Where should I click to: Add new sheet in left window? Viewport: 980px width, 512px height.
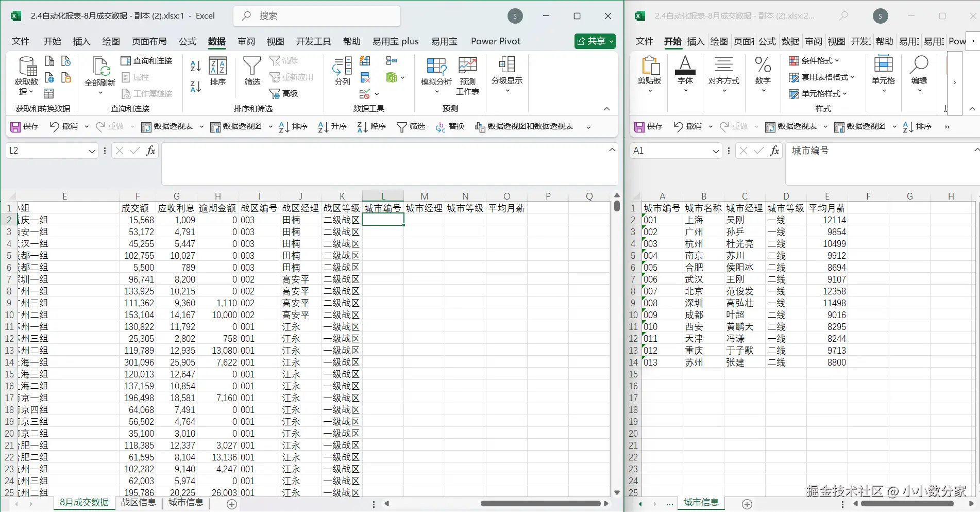[x=232, y=504]
